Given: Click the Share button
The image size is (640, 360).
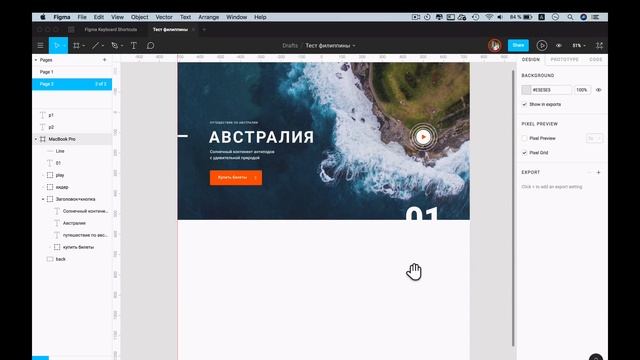Looking at the screenshot, I should click(x=518, y=45).
